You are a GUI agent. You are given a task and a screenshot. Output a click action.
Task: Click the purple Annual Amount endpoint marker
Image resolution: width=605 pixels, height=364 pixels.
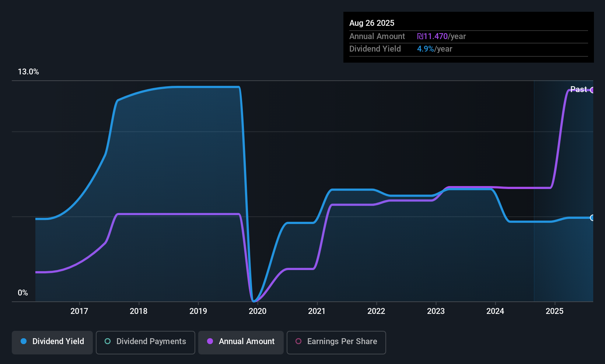[x=592, y=90]
